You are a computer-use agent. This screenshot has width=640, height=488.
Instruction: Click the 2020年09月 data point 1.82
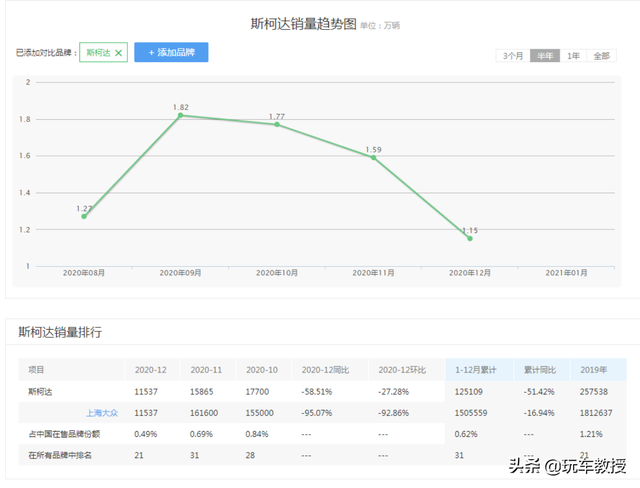(x=180, y=115)
